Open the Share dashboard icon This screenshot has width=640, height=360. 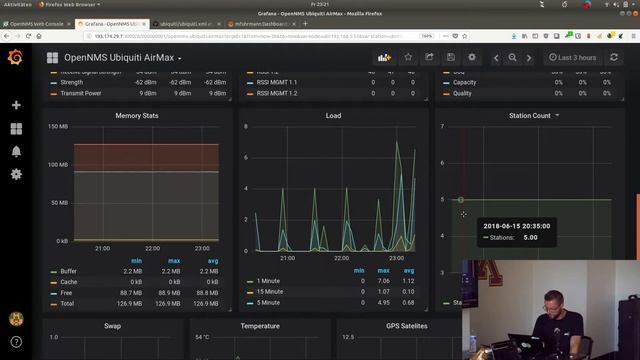[x=429, y=58]
